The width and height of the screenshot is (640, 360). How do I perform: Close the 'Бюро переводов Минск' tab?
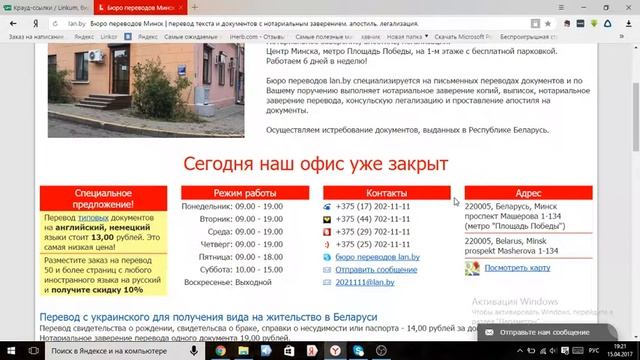180,8
